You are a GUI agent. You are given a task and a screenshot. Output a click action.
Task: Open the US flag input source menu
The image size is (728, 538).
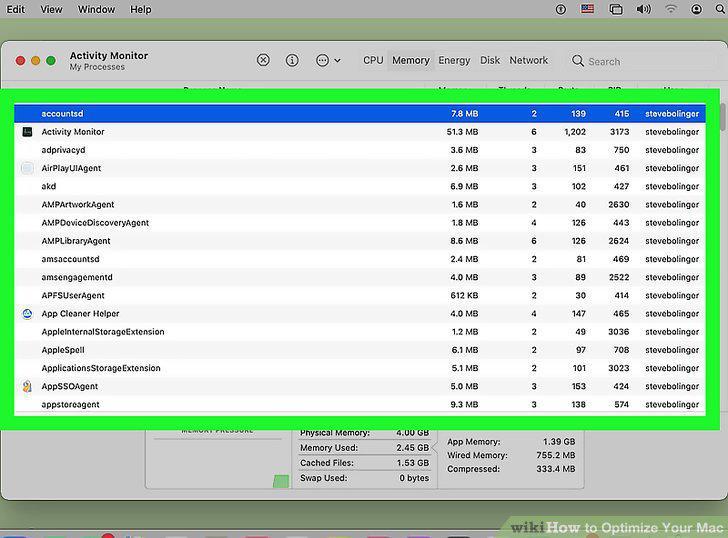coord(587,9)
